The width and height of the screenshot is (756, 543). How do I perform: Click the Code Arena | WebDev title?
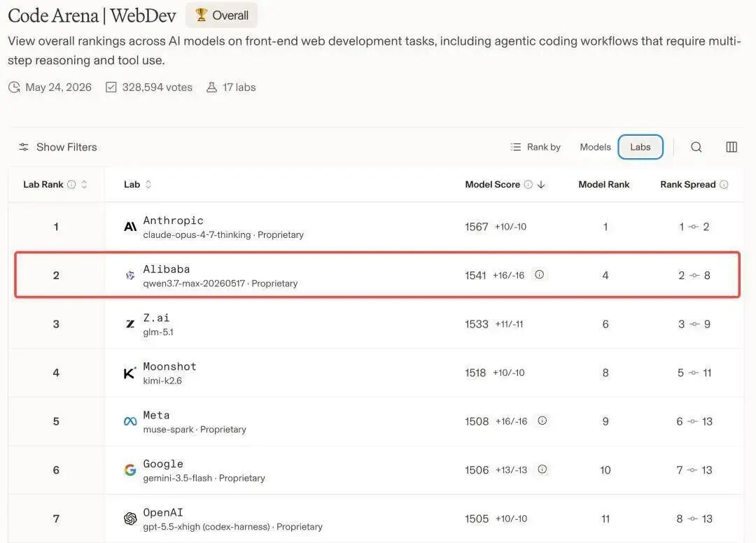click(x=92, y=15)
